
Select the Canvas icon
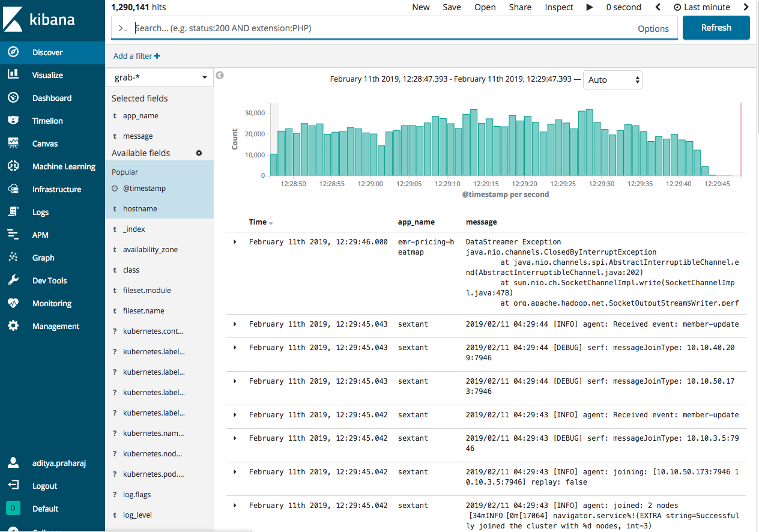[x=13, y=144]
